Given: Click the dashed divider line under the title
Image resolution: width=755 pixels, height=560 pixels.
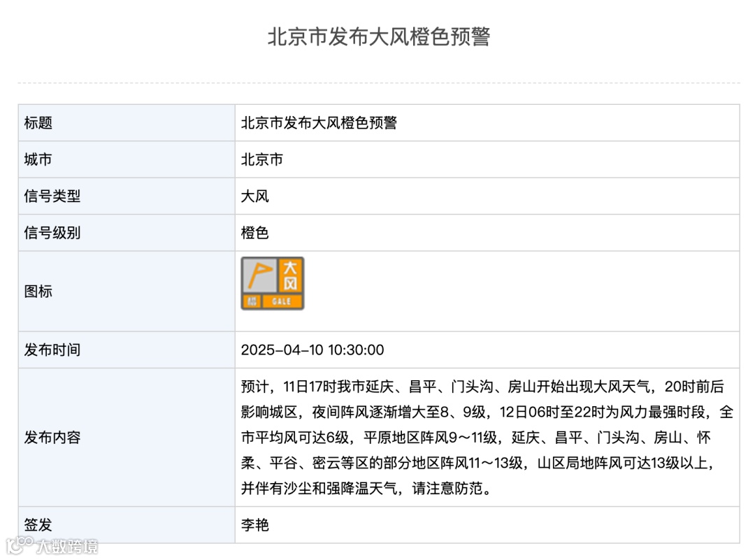Looking at the screenshot, I should (x=377, y=81).
